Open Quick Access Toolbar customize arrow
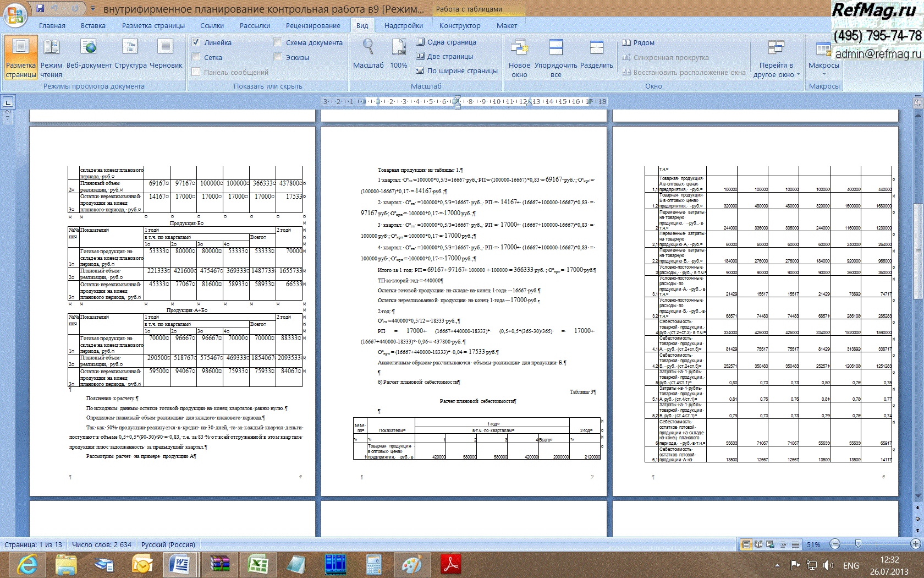Image resolution: width=924 pixels, height=578 pixels. [93, 9]
